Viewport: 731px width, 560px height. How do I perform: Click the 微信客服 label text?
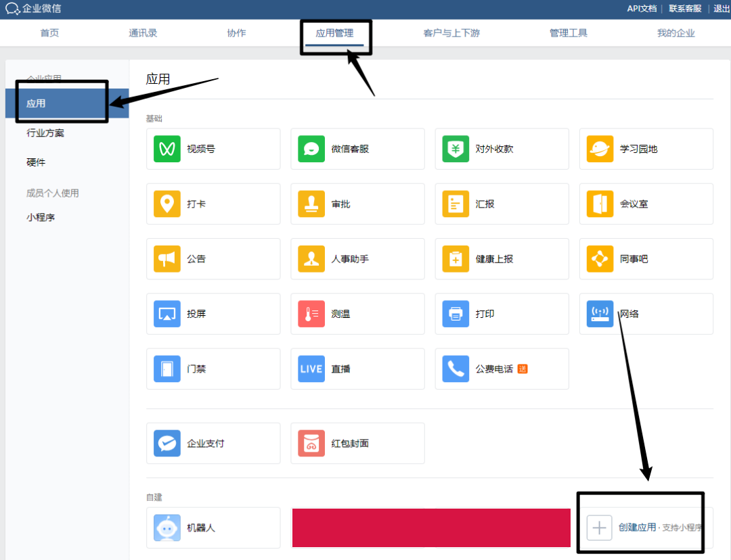pos(350,149)
